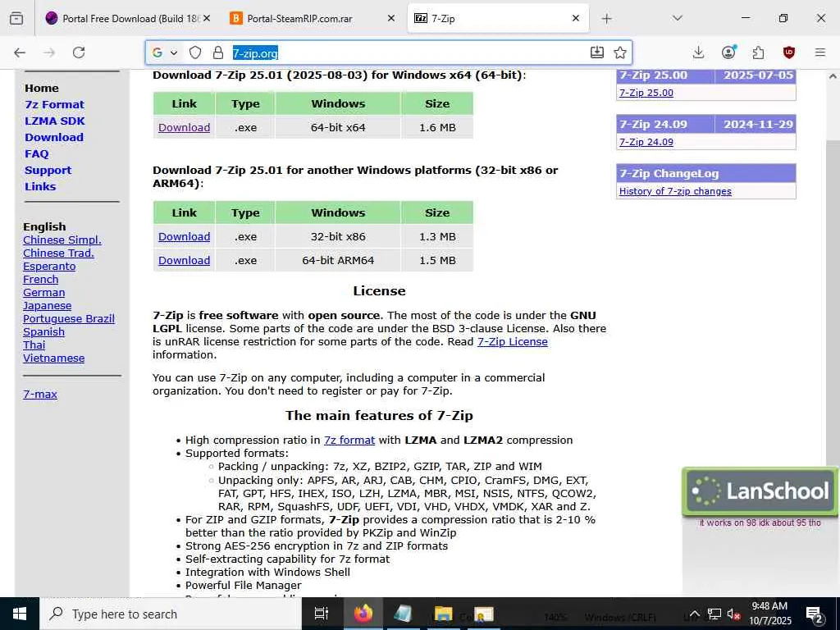Open Task View on the taskbar

[322, 614]
